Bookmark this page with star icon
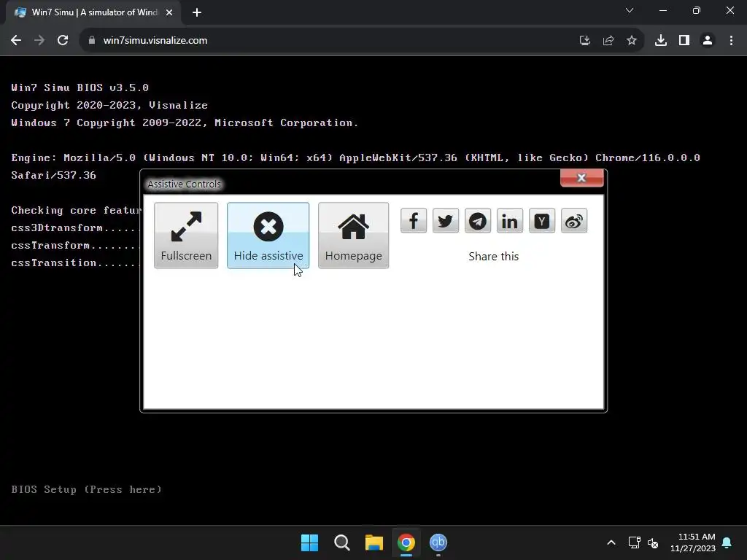The height and width of the screenshot is (560, 747). point(631,41)
